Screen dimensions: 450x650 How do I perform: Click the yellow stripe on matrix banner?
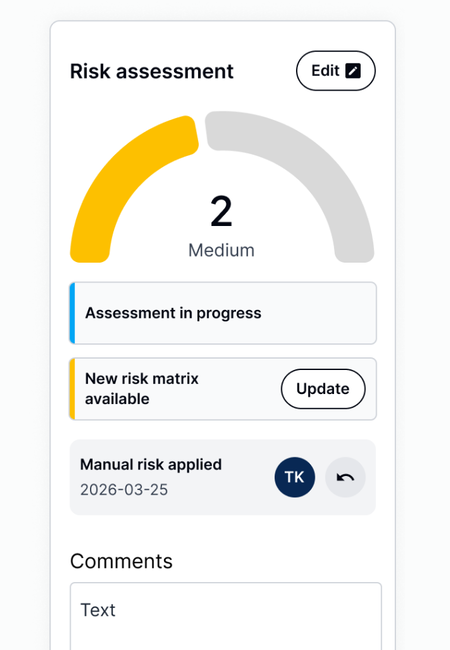click(72, 389)
